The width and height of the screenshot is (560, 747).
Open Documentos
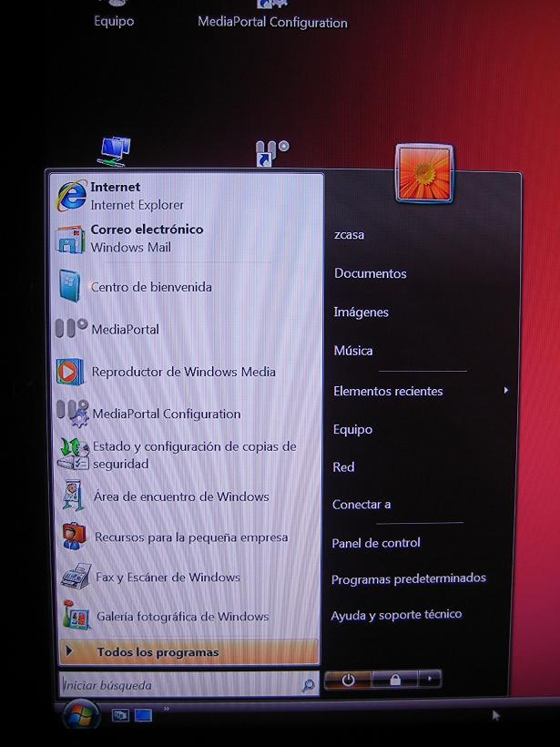point(370,273)
